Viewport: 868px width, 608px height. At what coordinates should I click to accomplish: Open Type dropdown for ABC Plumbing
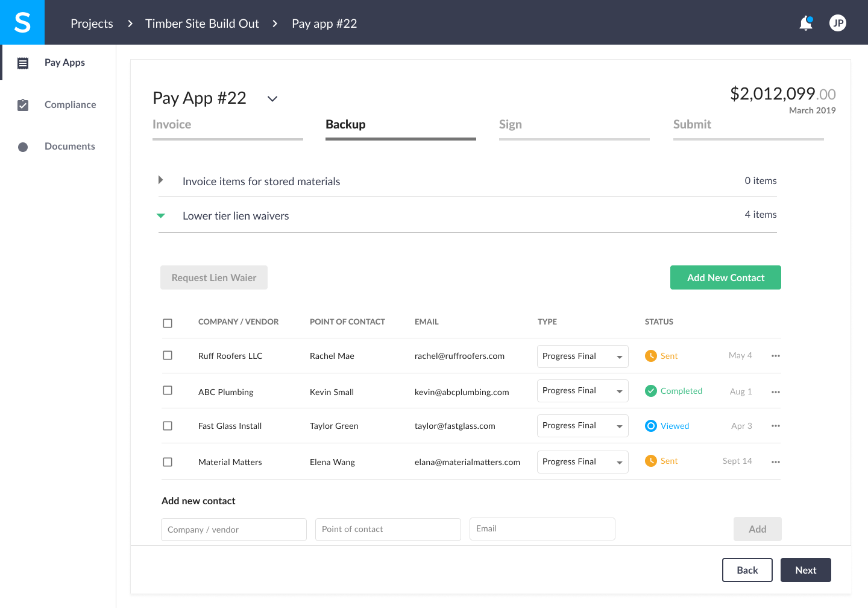(x=583, y=391)
